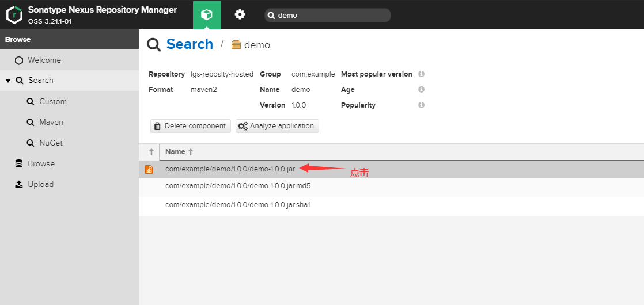This screenshot has width=644, height=305.
Task: Click the search field containing demo
Action: point(328,15)
